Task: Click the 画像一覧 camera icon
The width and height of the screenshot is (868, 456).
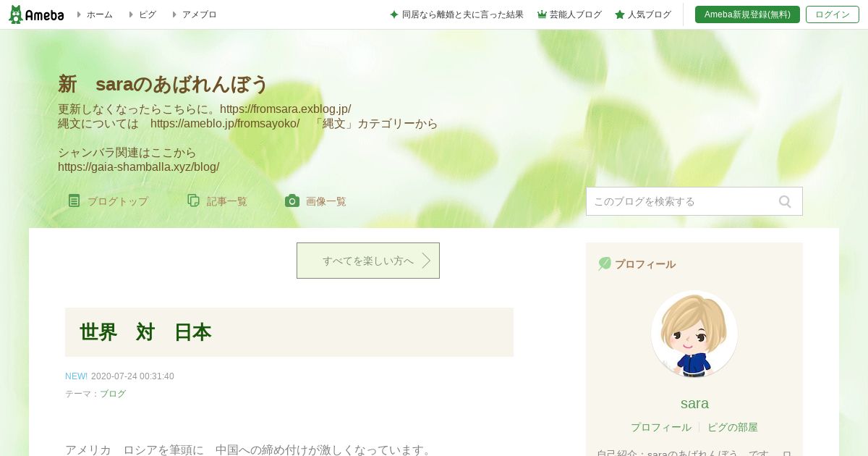Action: [x=292, y=200]
